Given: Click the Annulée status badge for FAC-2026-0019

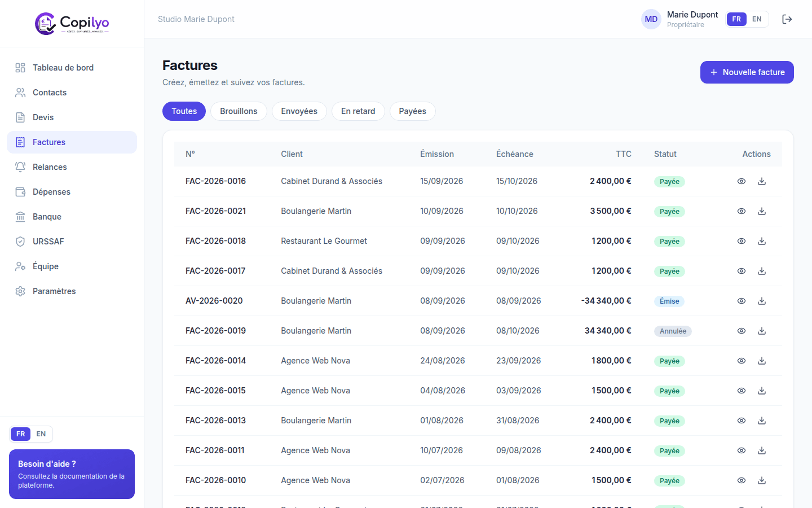Looking at the screenshot, I should tap(673, 331).
